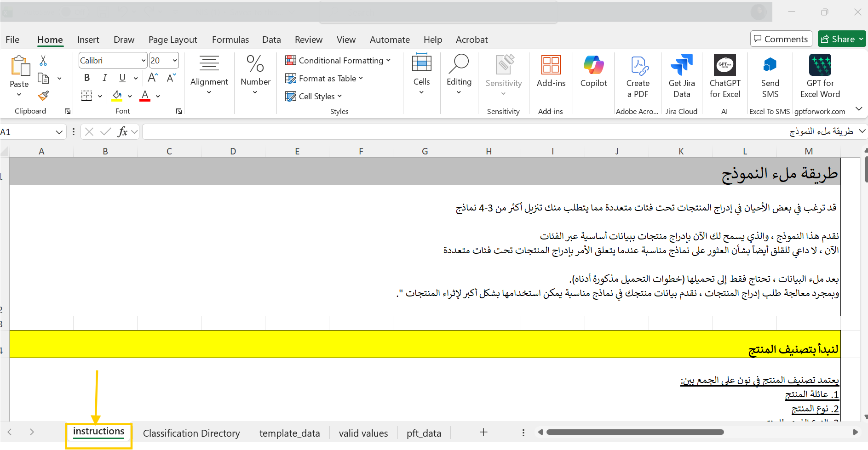Toggle Underline formatting
The image size is (868, 450).
122,78
